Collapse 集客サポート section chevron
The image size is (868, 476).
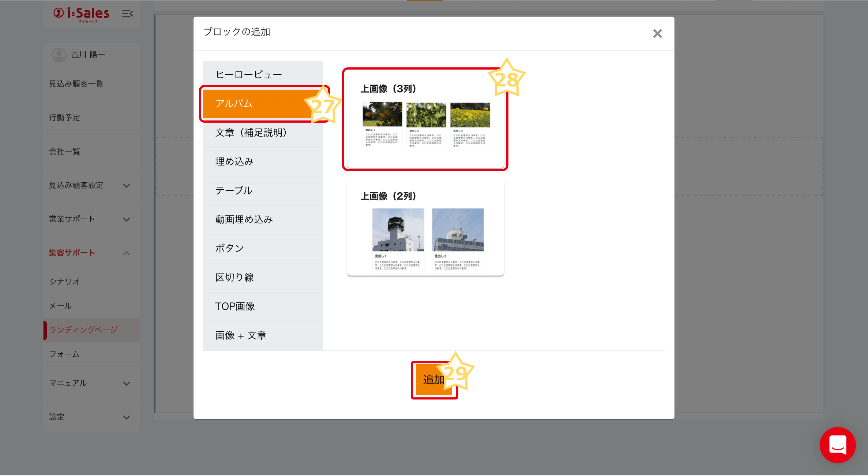pyautogui.click(x=127, y=253)
